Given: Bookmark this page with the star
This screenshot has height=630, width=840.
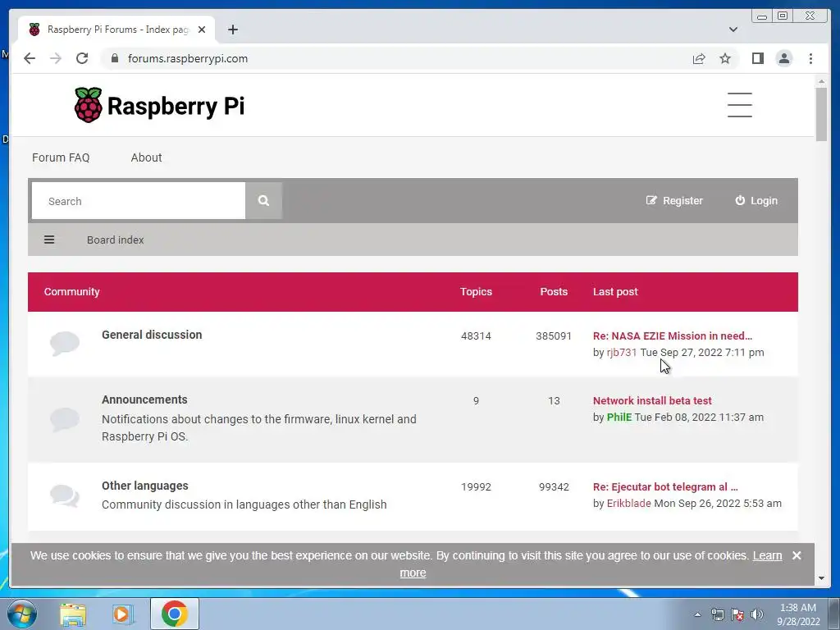Looking at the screenshot, I should coord(725,58).
